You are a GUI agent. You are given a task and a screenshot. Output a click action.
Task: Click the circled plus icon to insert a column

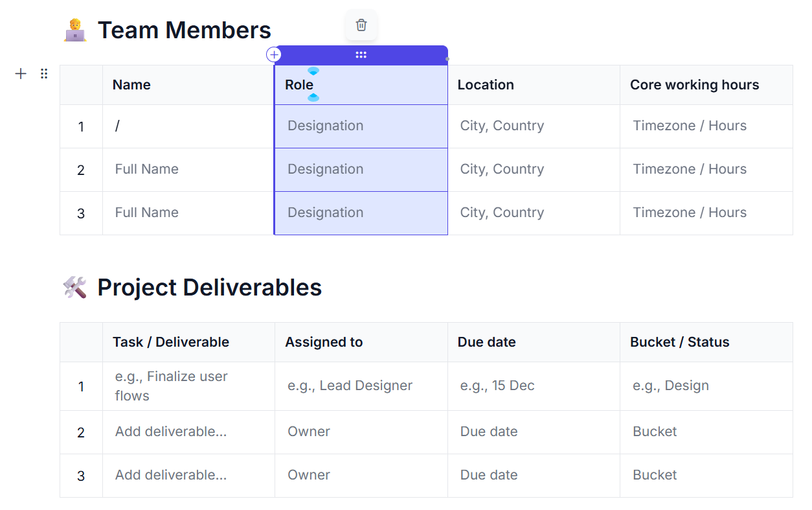pyautogui.click(x=274, y=54)
